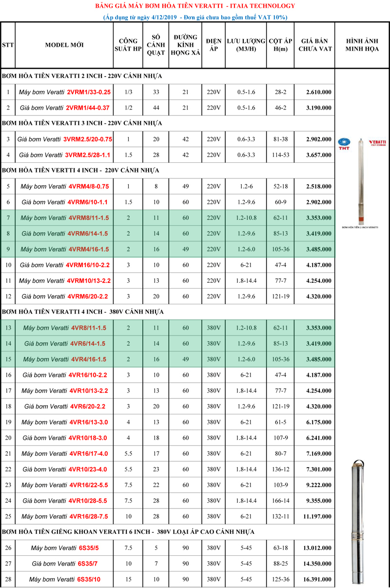The width and height of the screenshot is (390, 588).
Task: Select the highlighted model 4VRM8/11-1.5
Action: [88, 217]
